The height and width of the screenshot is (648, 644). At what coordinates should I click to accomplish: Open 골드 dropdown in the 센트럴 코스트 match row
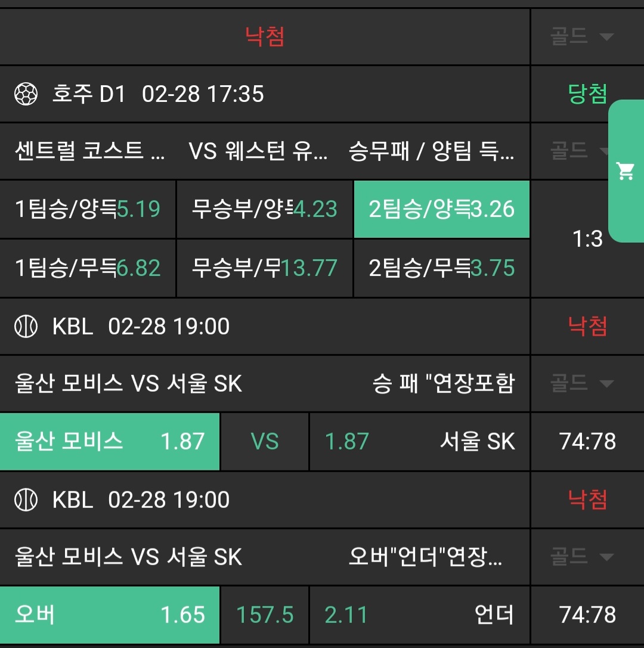(578, 151)
